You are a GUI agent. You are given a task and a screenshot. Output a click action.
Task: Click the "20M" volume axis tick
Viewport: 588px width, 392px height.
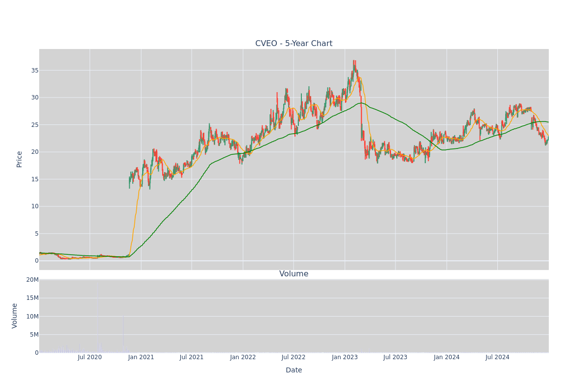pos(32,280)
